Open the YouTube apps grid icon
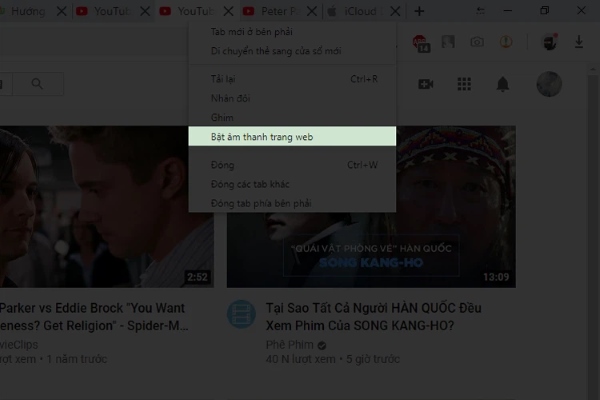 point(464,84)
